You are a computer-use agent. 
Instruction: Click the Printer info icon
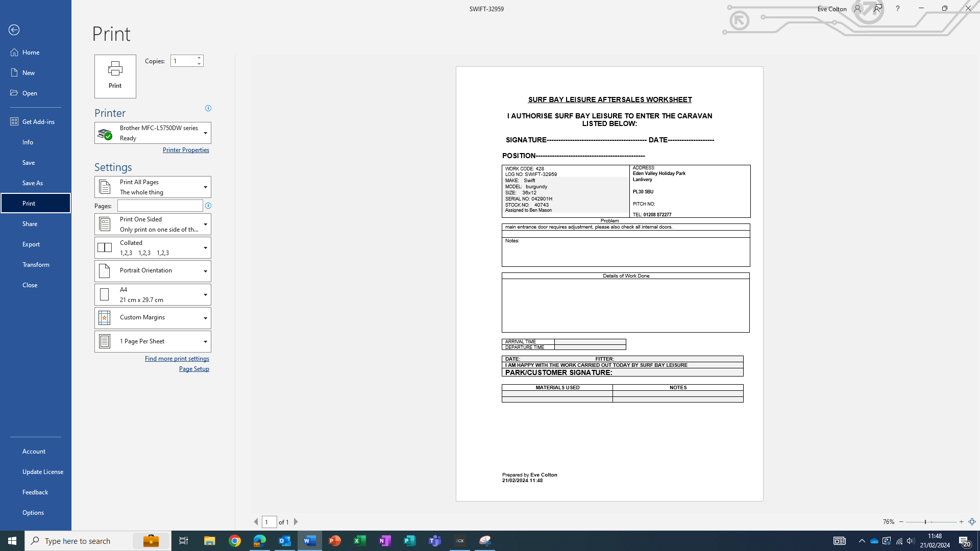coord(208,108)
